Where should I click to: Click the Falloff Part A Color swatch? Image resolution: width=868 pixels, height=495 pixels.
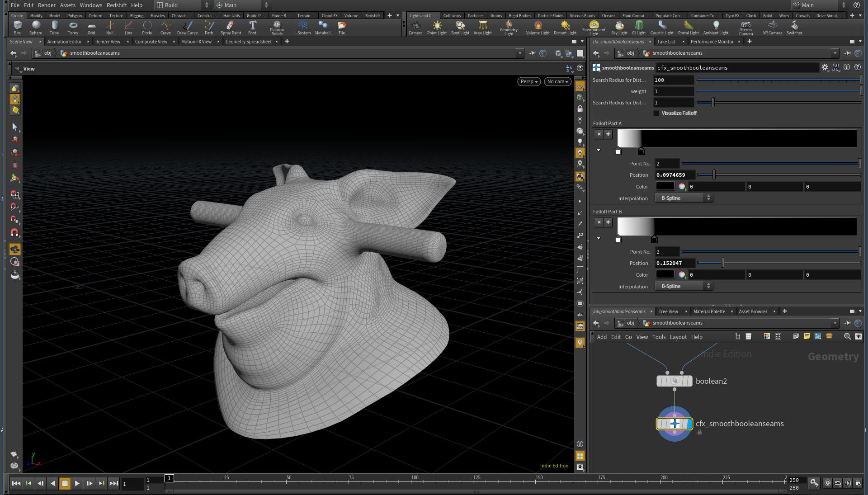(665, 186)
